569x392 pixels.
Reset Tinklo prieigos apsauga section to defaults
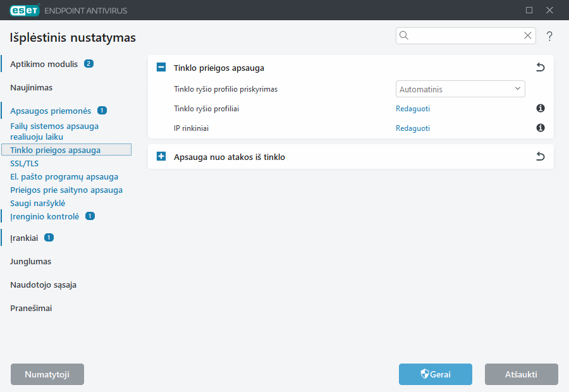(541, 67)
